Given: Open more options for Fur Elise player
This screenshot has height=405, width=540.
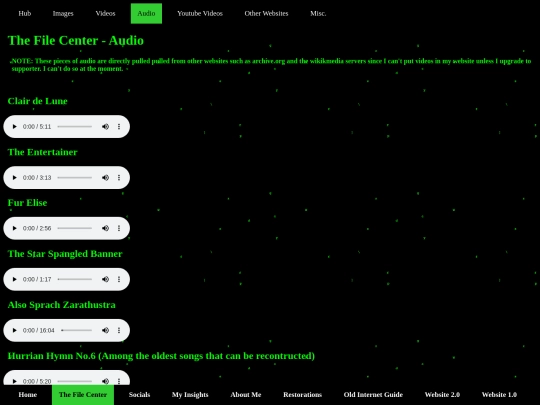Looking at the screenshot, I should click(119, 228).
